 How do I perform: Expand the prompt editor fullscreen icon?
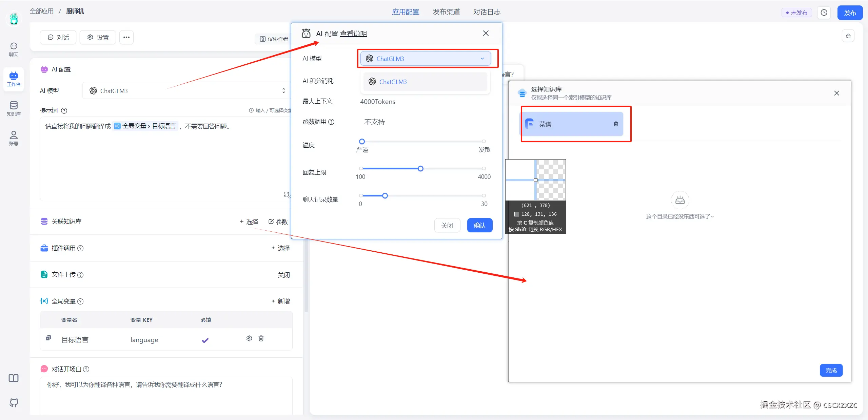pyautogui.click(x=286, y=194)
